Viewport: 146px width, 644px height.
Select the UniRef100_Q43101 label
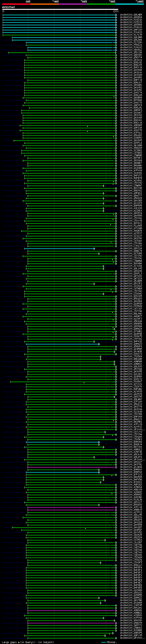point(131,60)
